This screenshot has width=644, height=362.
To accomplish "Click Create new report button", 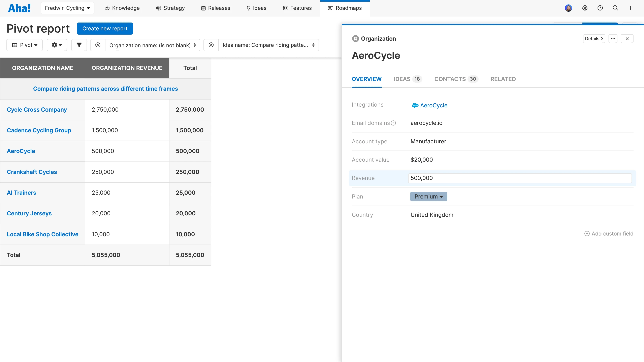I will (105, 29).
